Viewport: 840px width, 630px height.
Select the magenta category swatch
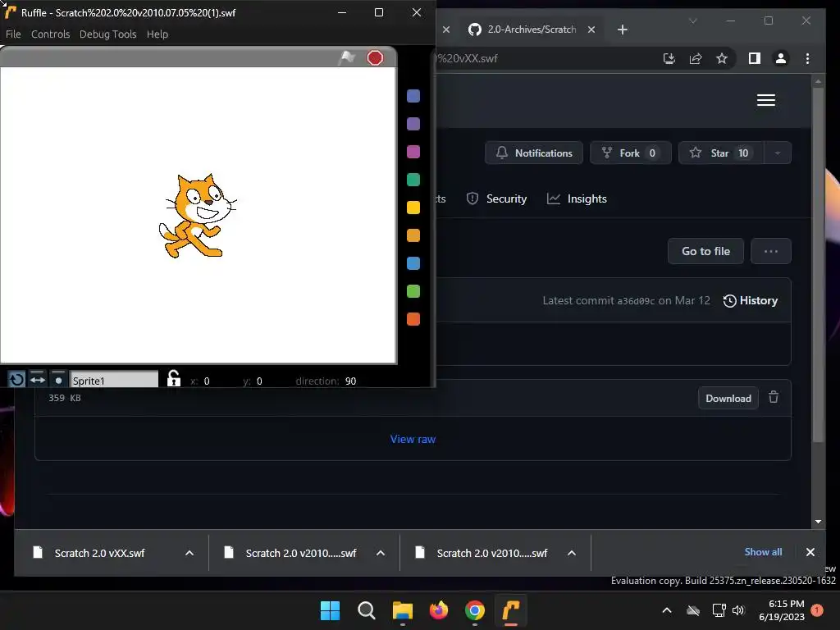[413, 152]
